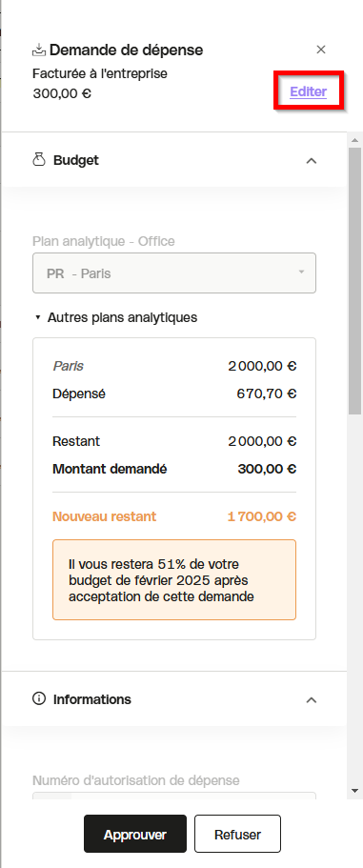Click the Editer link
Viewport: 363px width, 868px height.
(x=309, y=91)
